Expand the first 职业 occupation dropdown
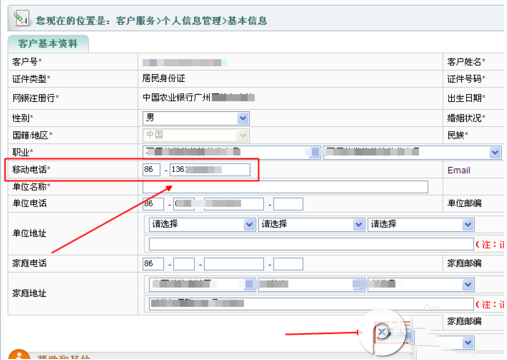Viewport: 507px width, 360px height. click(231, 152)
